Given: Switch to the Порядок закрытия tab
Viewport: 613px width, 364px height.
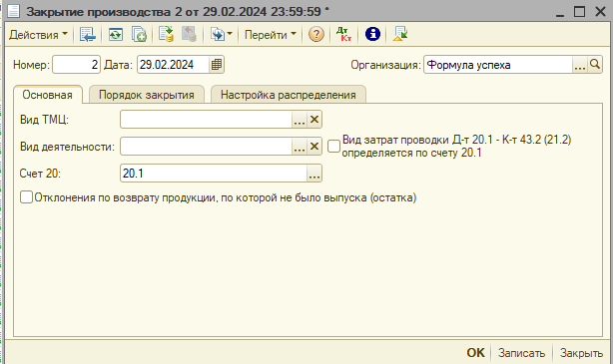Looking at the screenshot, I should point(147,95).
